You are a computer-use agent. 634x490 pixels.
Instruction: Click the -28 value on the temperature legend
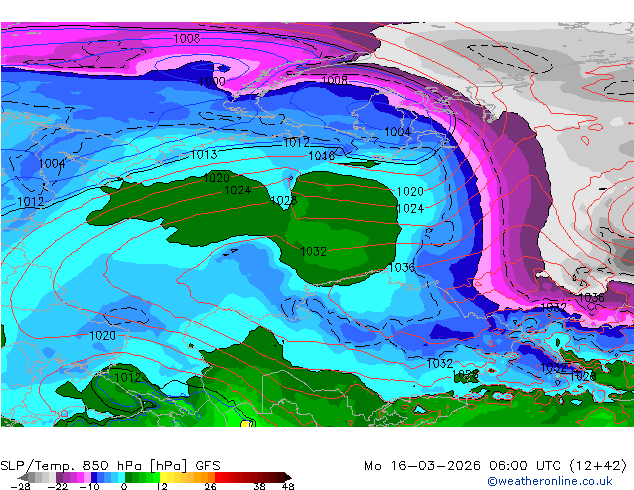20,486
